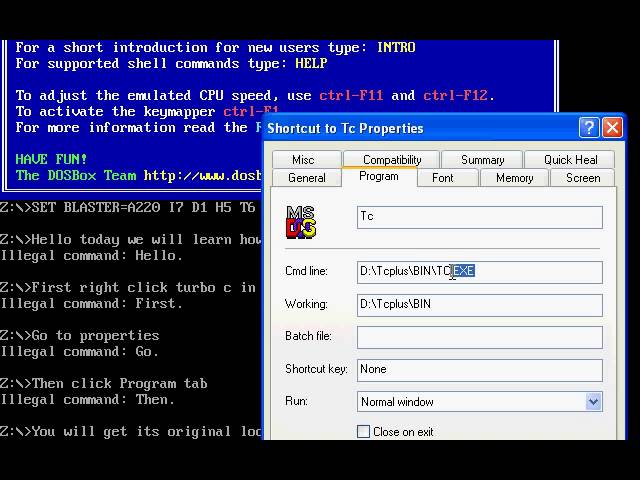Click 'Then click Program tab' line in DOSBox
The width and height of the screenshot is (640, 480).
pos(104,383)
